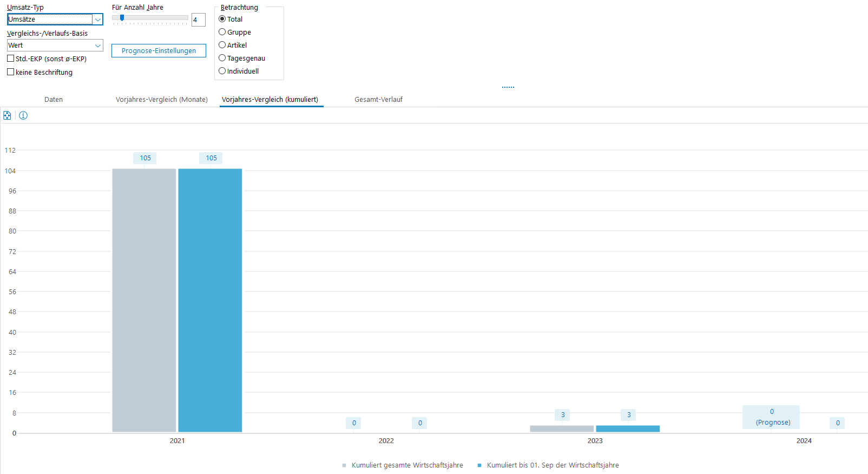Click the chart full-view icon in chart toolbar
This screenshot has width=868, height=474.
point(7,115)
